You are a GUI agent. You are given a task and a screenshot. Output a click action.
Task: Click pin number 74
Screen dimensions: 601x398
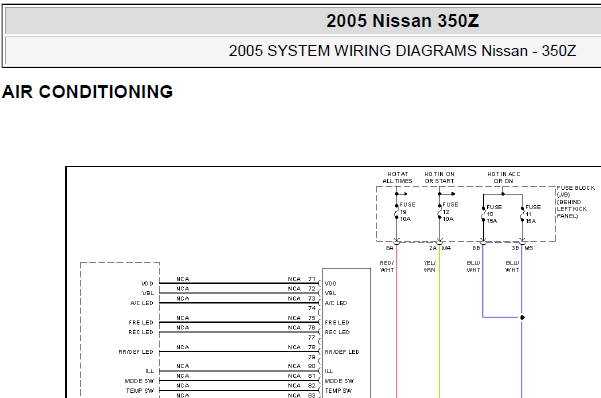point(312,308)
